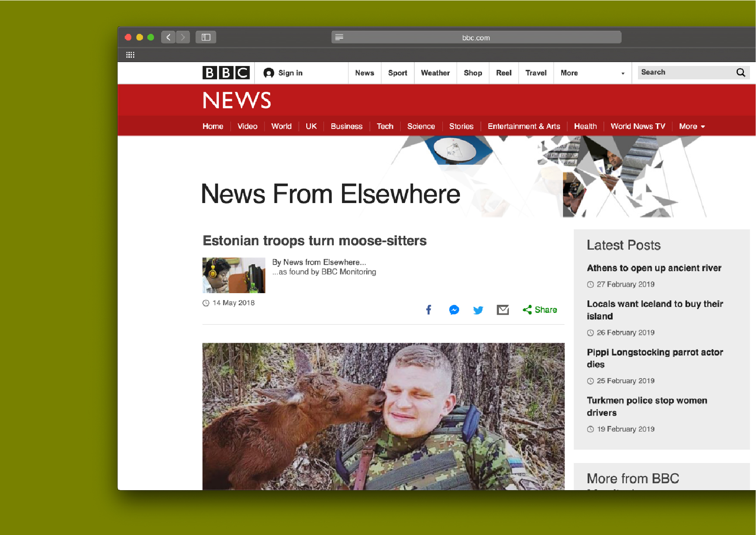Viewport: 756px width, 535px height.
Task: Go to Entertainment & Arts section
Action: click(x=523, y=126)
